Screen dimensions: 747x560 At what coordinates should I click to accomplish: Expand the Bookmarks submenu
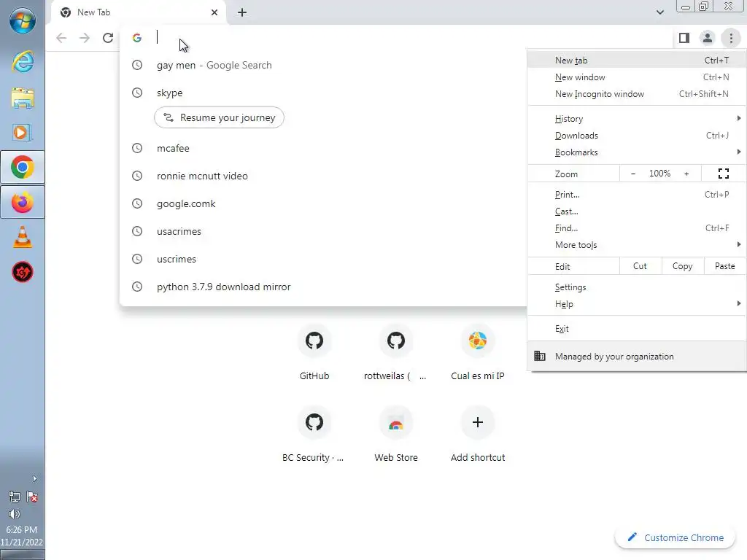pyautogui.click(x=636, y=152)
